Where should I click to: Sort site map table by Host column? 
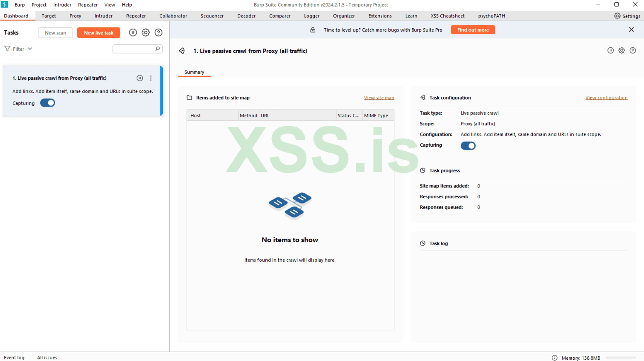[213, 116]
